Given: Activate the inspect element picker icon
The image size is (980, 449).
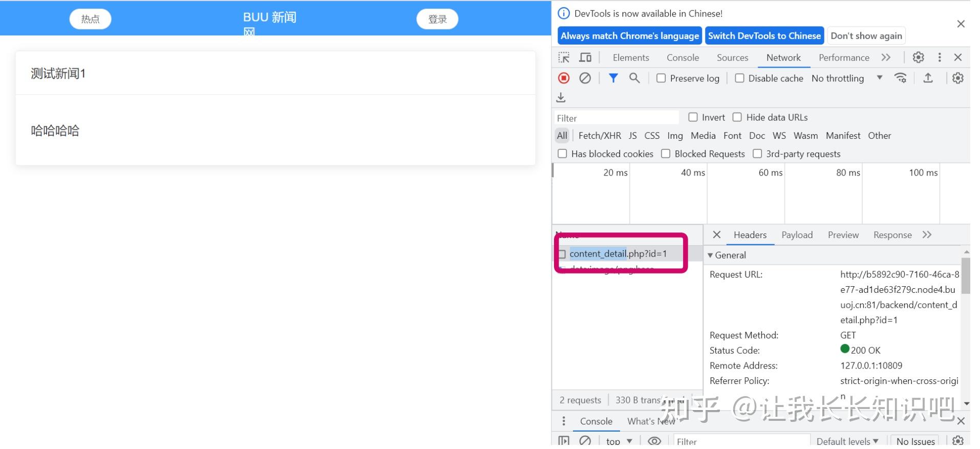Looking at the screenshot, I should click(564, 57).
